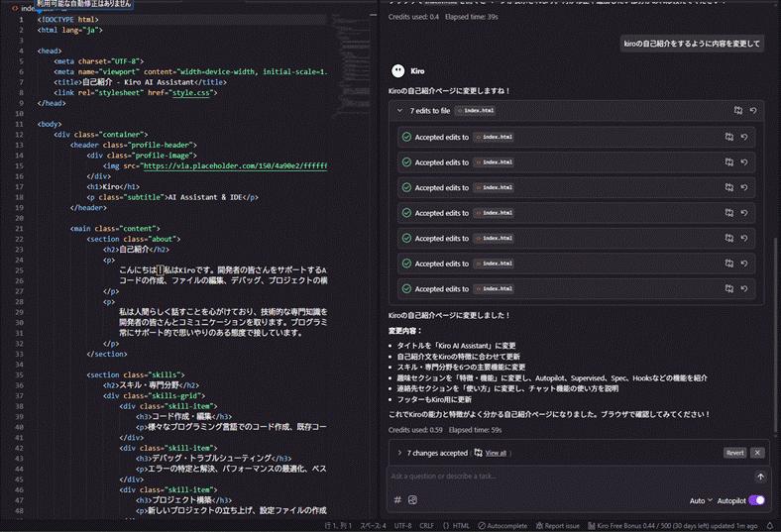Image resolution: width=781 pixels, height=532 pixels.
Task: Click the undo icon in '7 edits to file' header
Action: tap(753, 111)
